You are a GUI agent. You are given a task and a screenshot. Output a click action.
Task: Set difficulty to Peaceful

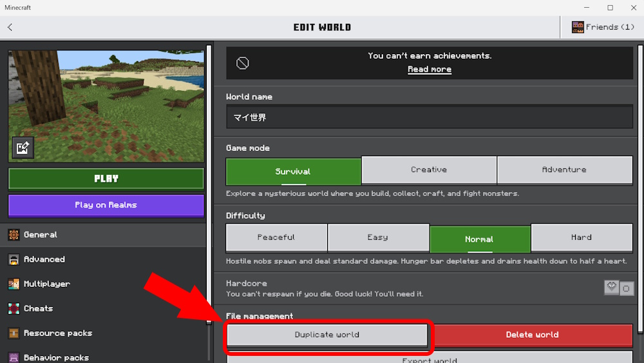pos(276,238)
